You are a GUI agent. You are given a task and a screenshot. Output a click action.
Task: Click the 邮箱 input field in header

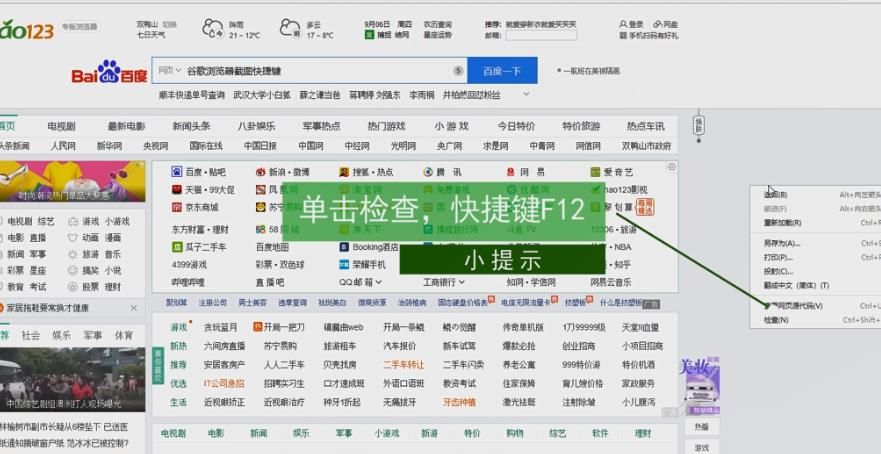click(541, 35)
